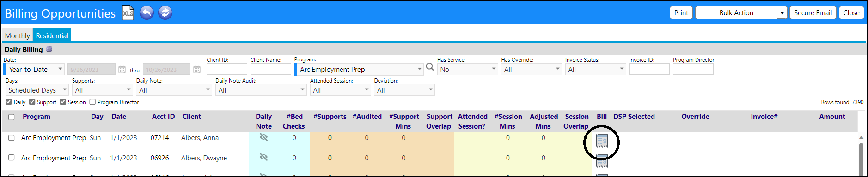Toggle the Support columns checkbox

click(32, 102)
